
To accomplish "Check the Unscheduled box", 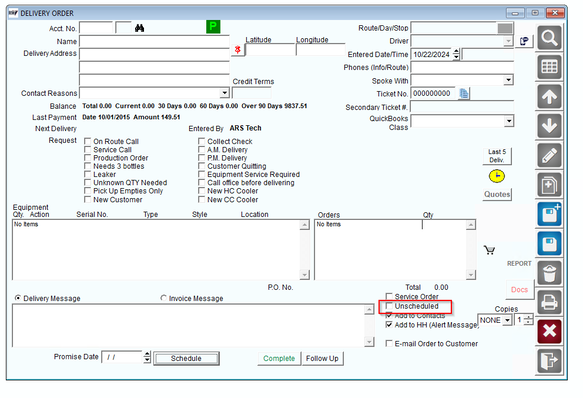I will click(x=389, y=306).
